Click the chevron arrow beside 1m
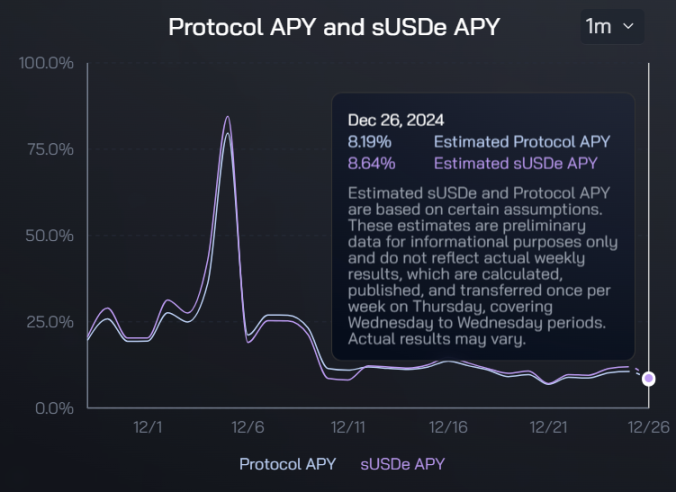 (629, 26)
